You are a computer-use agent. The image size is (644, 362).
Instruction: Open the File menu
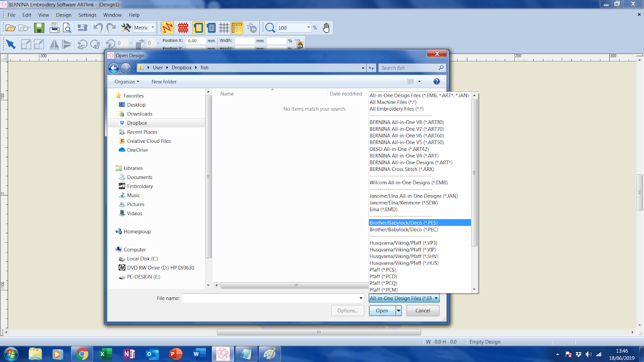12,15
